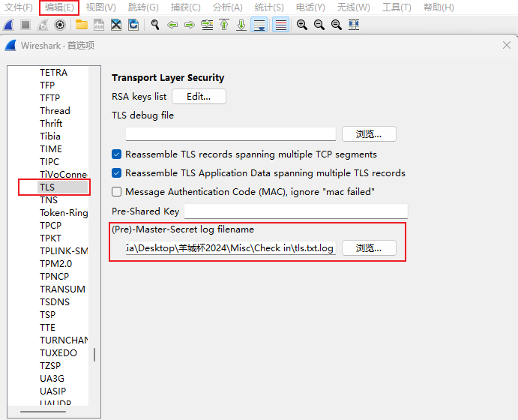Open the 分析(A) menu
Screen dimensions: 518x420
coord(227,7)
